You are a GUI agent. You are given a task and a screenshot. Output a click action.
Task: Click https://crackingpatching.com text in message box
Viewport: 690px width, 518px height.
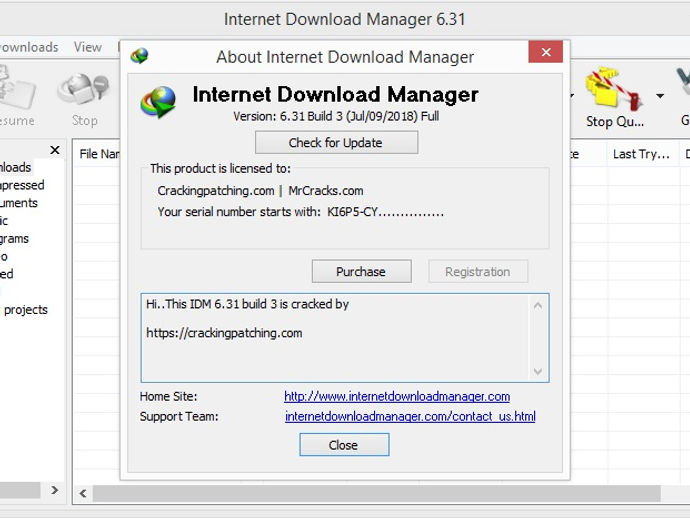tap(224, 333)
